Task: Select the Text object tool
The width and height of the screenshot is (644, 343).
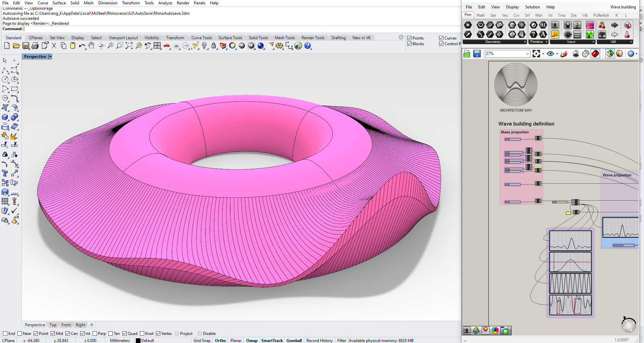Action: [x=5, y=173]
